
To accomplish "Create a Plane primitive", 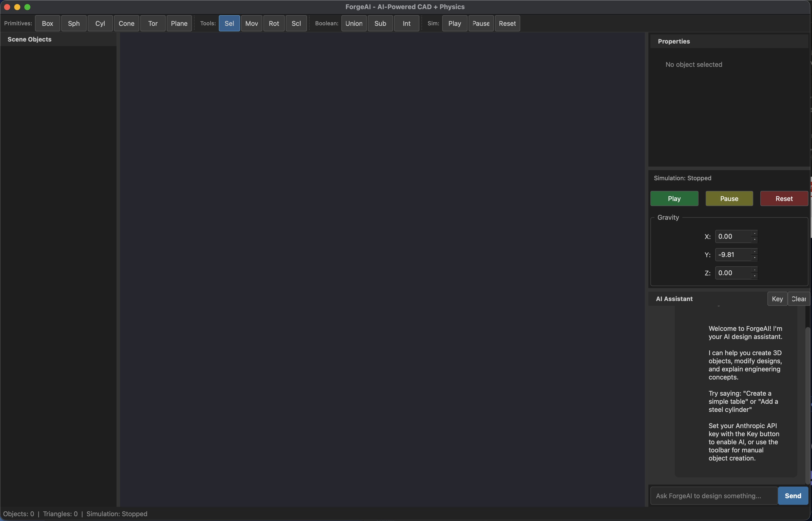I will [179, 23].
